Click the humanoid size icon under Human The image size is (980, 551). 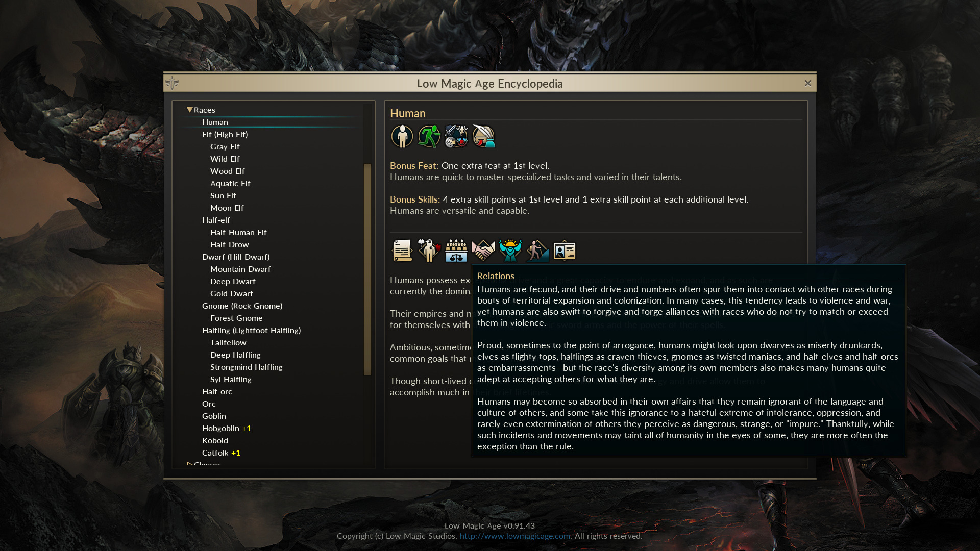click(402, 136)
